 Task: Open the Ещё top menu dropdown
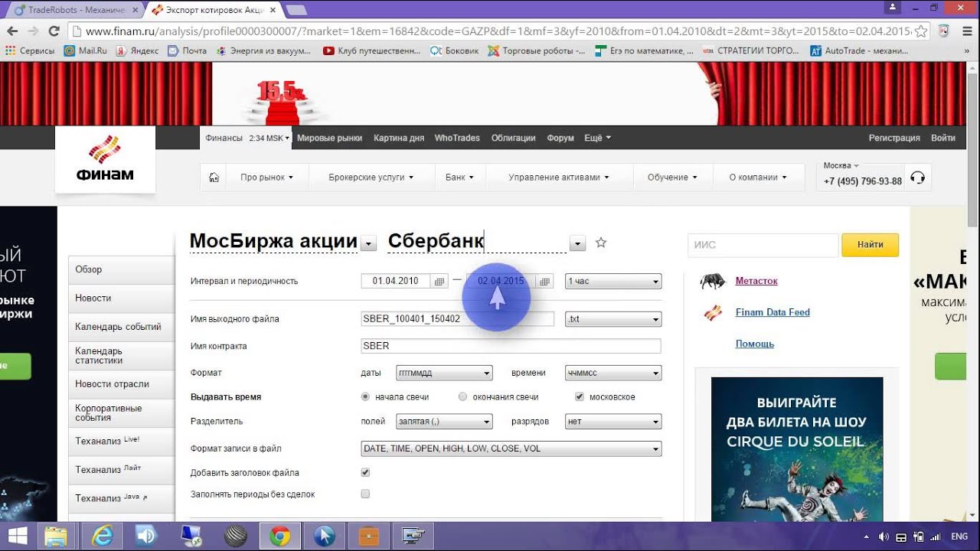[597, 139]
